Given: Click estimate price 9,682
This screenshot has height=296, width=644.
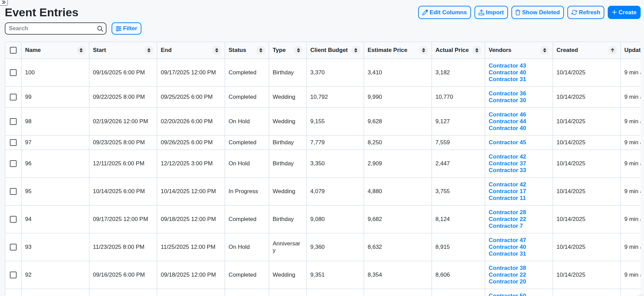Looking at the screenshot, I should pos(374,219).
